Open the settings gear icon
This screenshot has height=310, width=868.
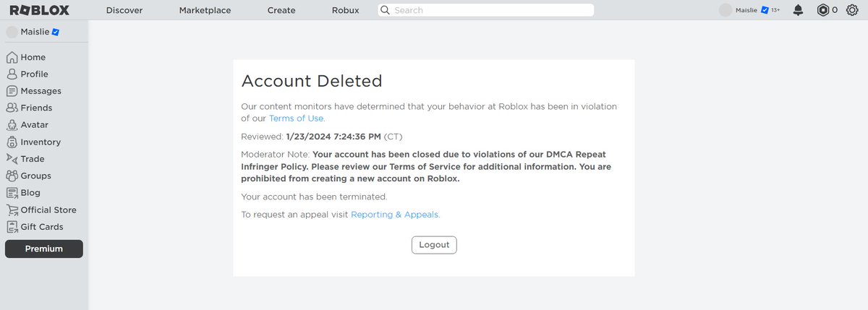click(x=851, y=10)
